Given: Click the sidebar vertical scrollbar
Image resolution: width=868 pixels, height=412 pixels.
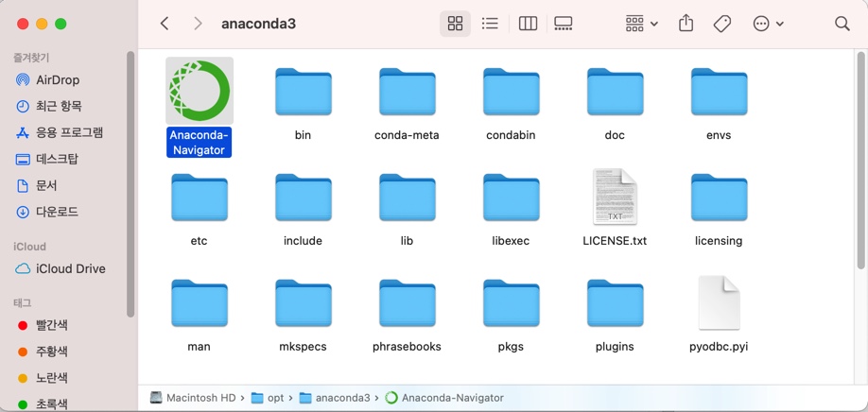Looking at the screenshot, I should 130,183.
